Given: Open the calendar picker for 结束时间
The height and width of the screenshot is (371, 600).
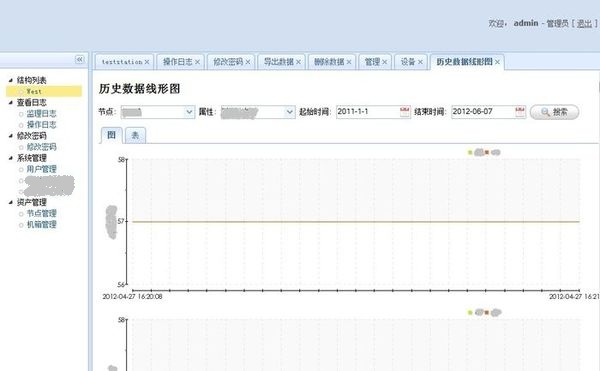Looking at the screenshot, I should [520, 112].
